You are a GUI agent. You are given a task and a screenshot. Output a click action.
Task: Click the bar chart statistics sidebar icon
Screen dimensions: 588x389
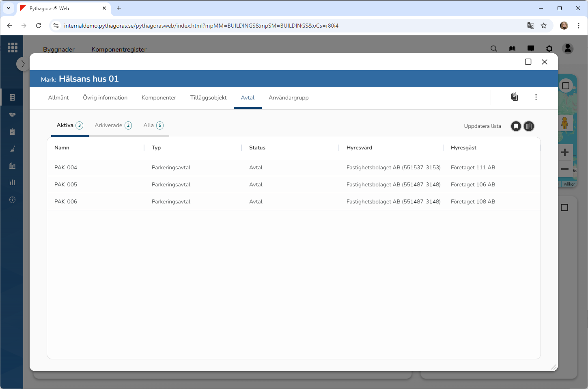13,182
